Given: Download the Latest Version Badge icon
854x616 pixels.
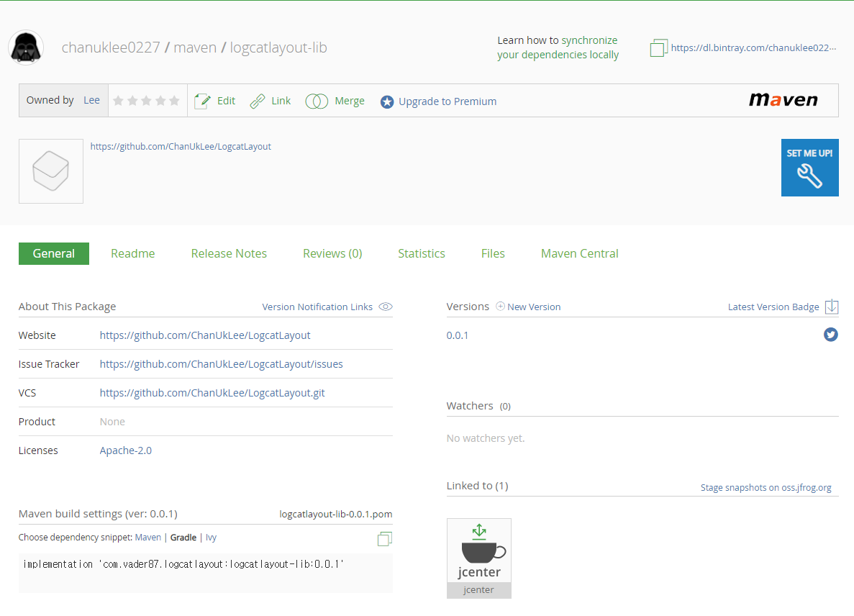Looking at the screenshot, I should pos(832,307).
